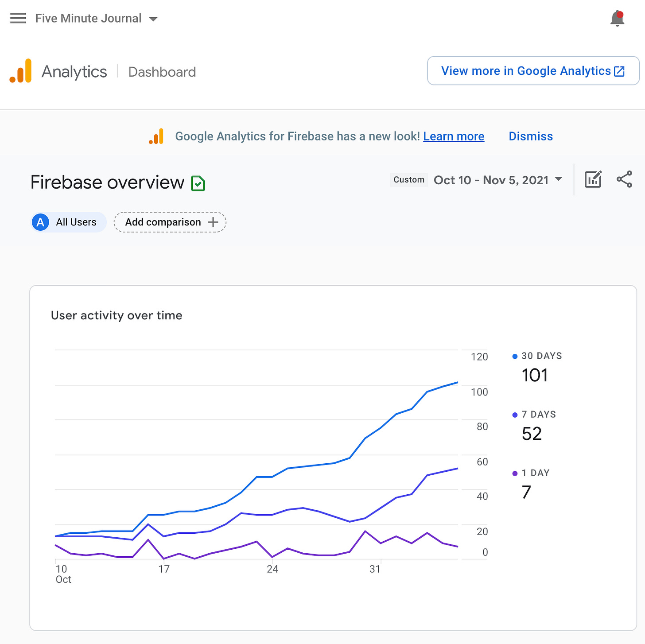Click the 31 axis date label
The image size is (645, 644).
[375, 569]
